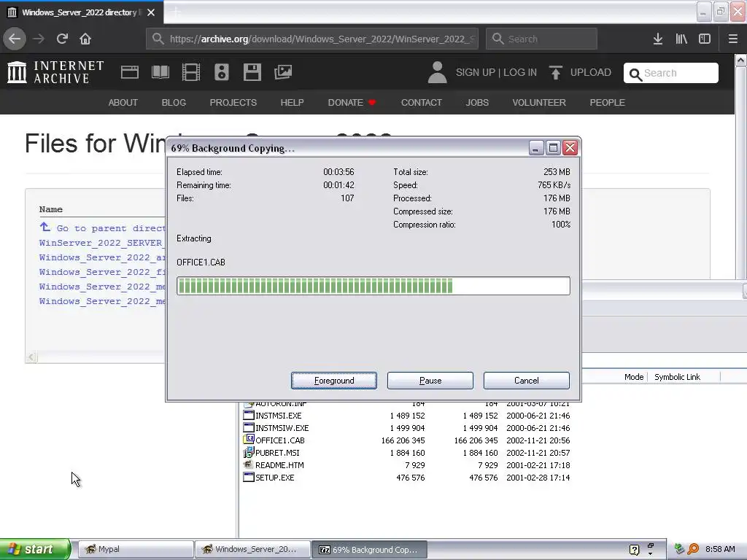The height and width of the screenshot is (560, 747).
Task: Toggle the sidebar icon in the browser toolbar
Action: click(705, 39)
